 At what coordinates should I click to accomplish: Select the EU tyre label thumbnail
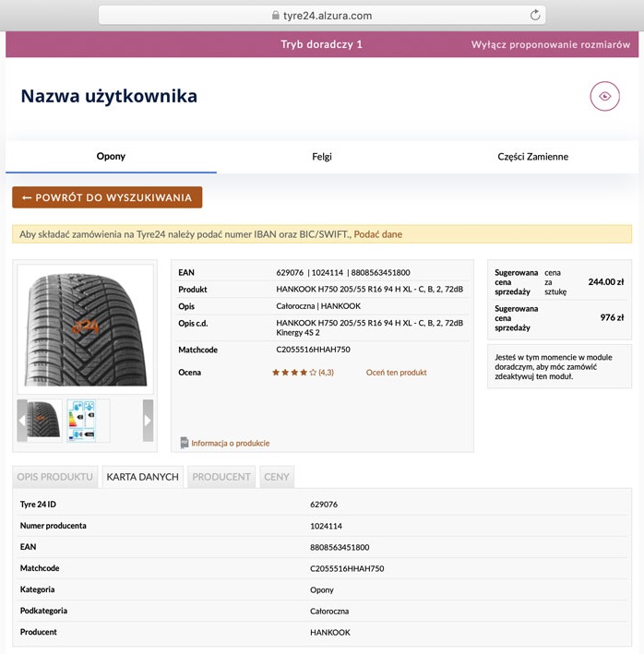pyautogui.click(x=82, y=421)
